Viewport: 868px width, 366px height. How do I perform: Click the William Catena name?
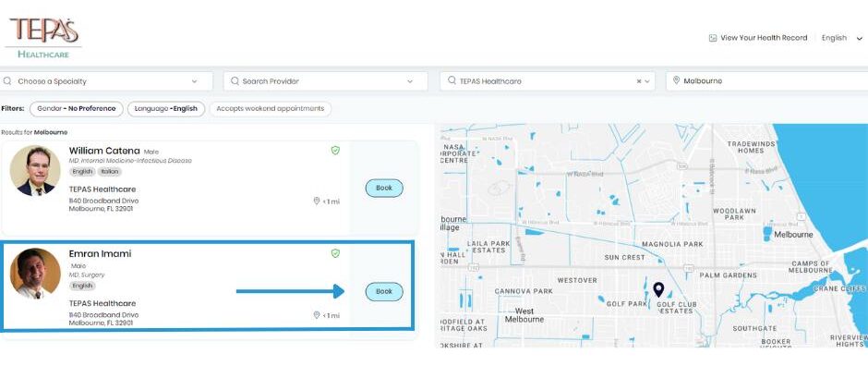[104, 151]
